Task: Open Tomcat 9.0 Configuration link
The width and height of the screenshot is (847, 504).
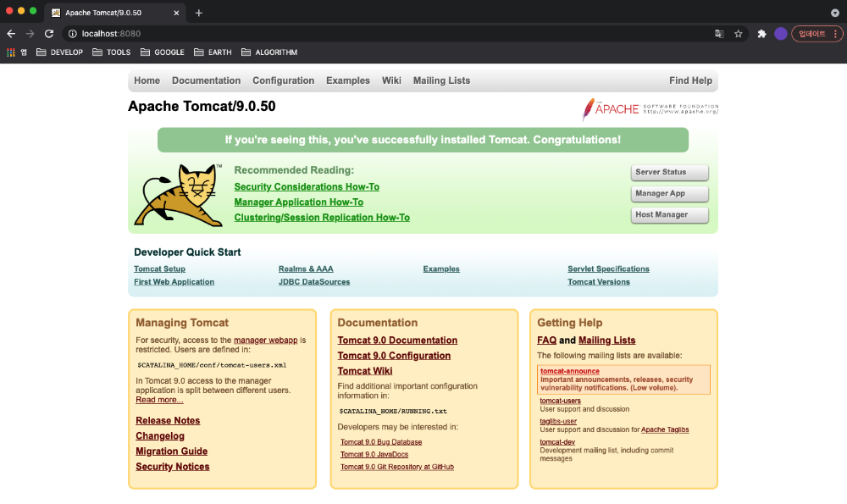Action: (395, 356)
